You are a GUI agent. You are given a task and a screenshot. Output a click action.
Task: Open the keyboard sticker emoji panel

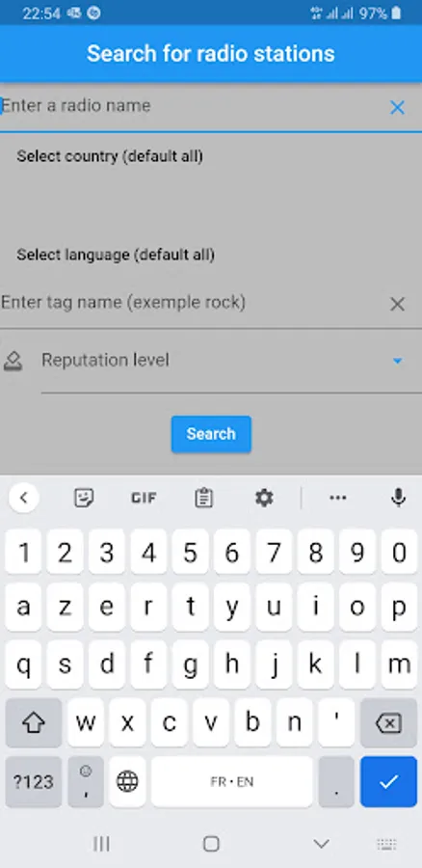click(x=84, y=499)
